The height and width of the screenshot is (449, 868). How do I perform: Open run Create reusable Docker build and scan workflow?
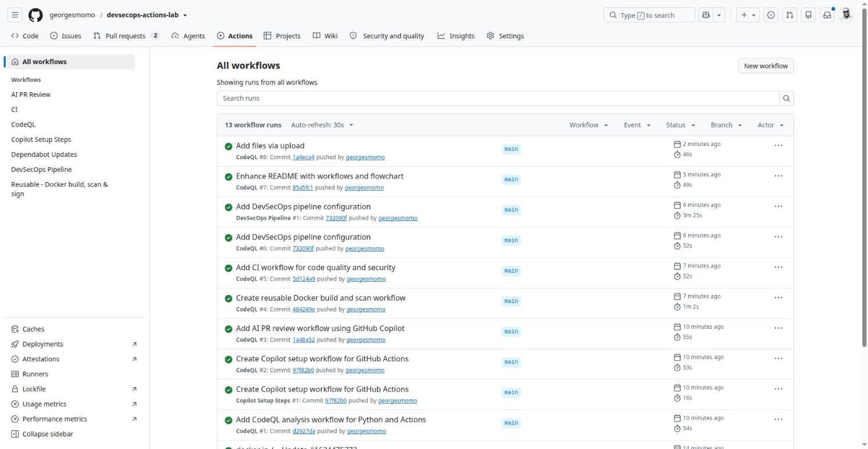321,298
